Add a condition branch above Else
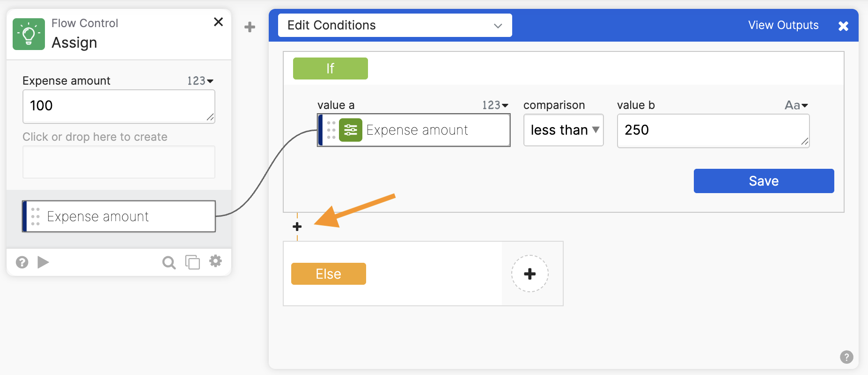The height and width of the screenshot is (375, 868). coord(297,227)
